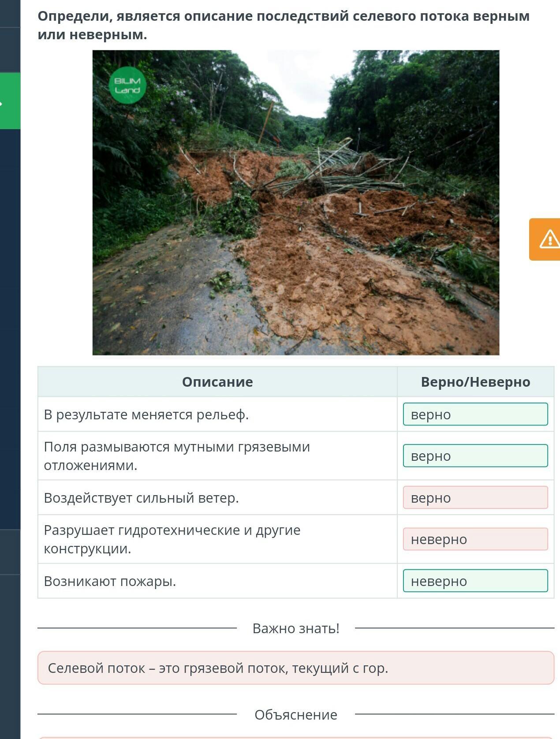560x739 pixels.
Task: Select the text 'Воздействует сильный ветер.'
Action: point(142,498)
